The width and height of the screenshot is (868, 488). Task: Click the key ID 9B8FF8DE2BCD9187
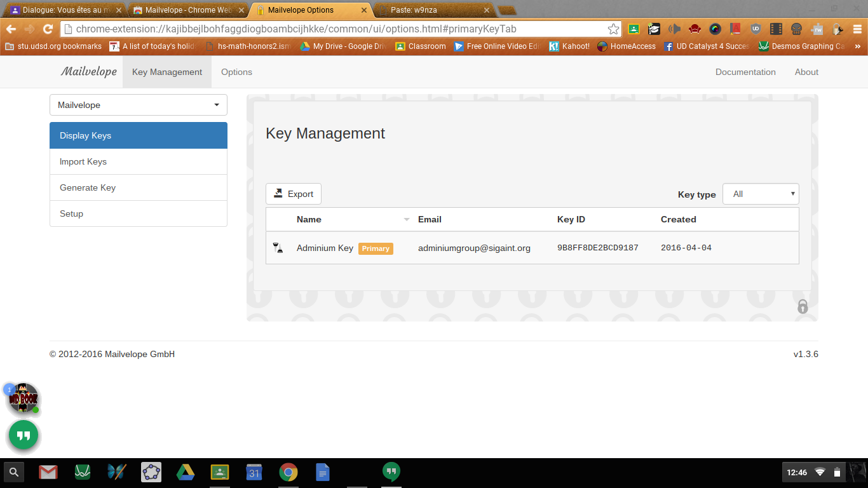click(x=598, y=248)
